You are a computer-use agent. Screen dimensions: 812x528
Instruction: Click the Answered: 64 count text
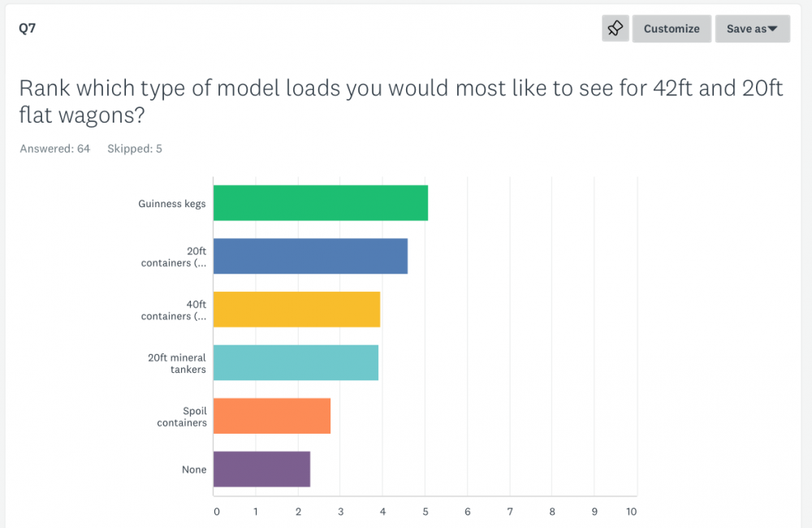pyautogui.click(x=55, y=149)
